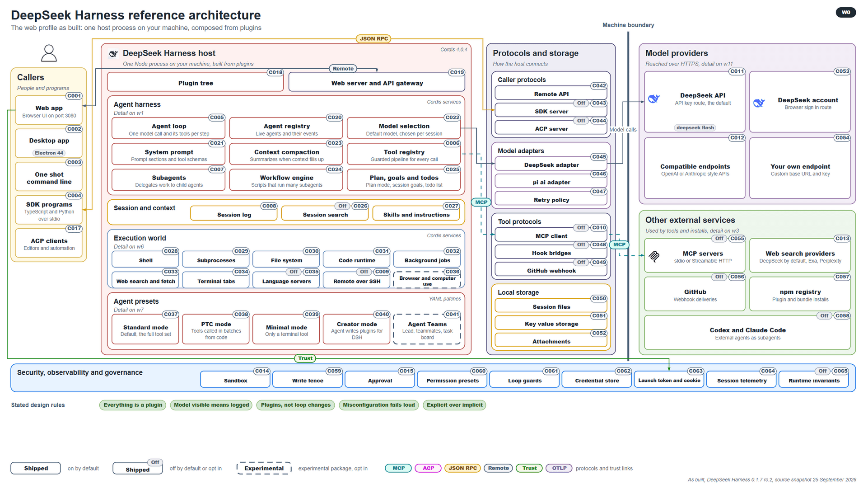Screen dimensions: 868x489
Task: Select the Credential store box
Action: click(597, 380)
